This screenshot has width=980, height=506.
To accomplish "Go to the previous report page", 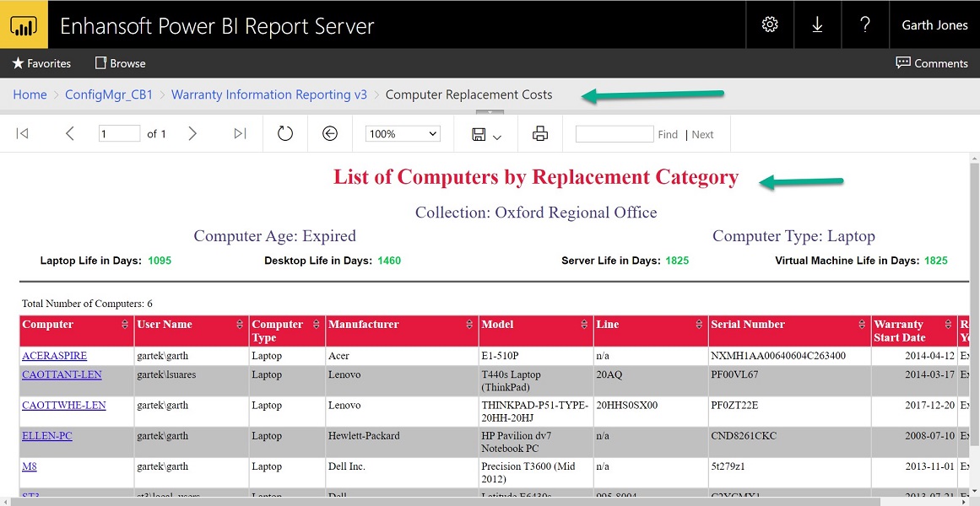I will pyautogui.click(x=69, y=133).
